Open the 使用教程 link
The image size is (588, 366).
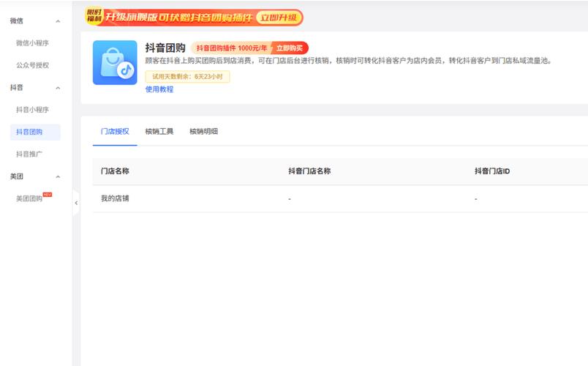pos(159,89)
